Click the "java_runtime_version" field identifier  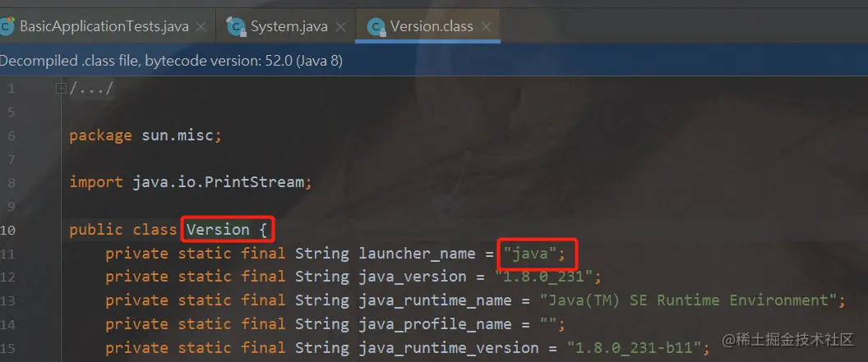click(449, 347)
